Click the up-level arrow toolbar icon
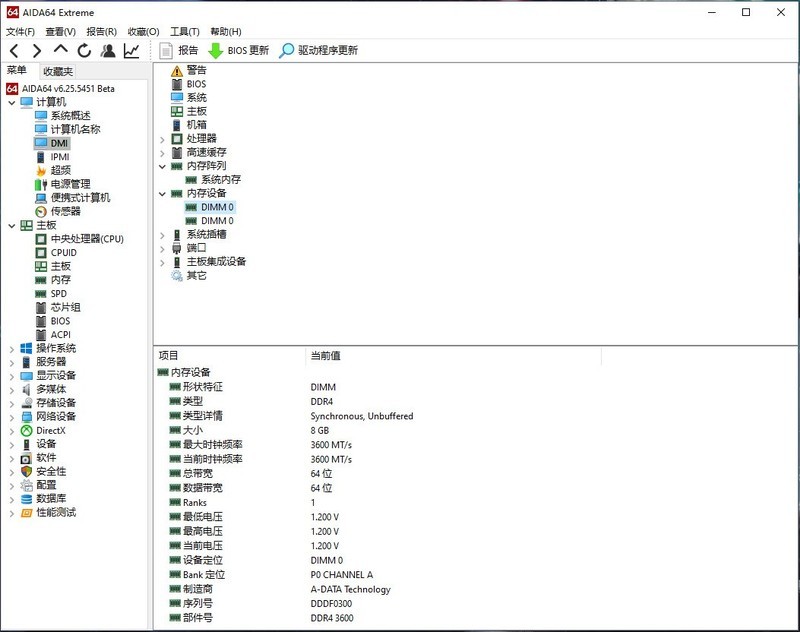 point(61,49)
